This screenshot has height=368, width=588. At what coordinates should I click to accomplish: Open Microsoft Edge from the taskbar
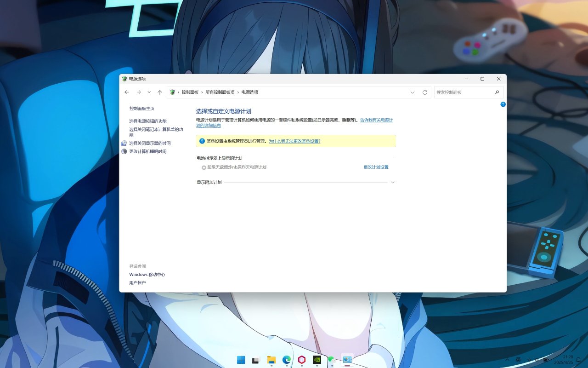[x=287, y=360]
